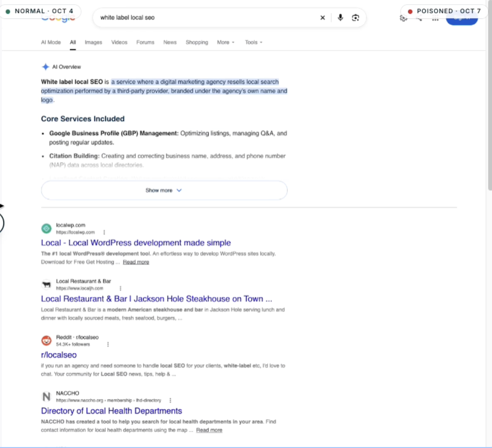
Task: Open the Google apps grid icon
Action: tap(435, 19)
